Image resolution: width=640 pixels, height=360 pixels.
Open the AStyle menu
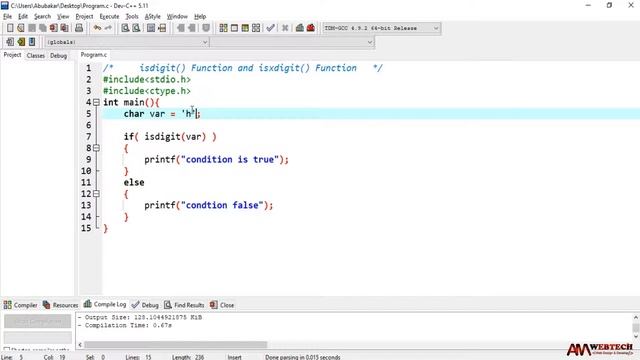tap(152, 16)
